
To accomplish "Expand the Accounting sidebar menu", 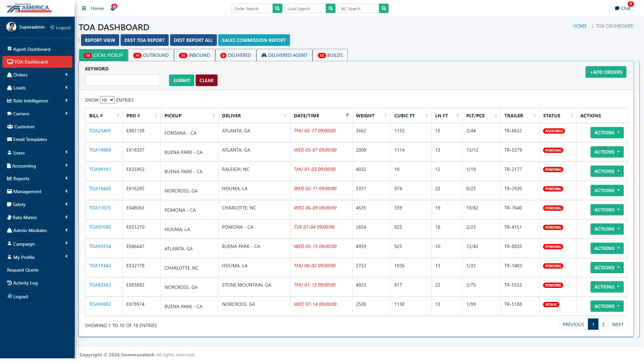I will click(37, 166).
